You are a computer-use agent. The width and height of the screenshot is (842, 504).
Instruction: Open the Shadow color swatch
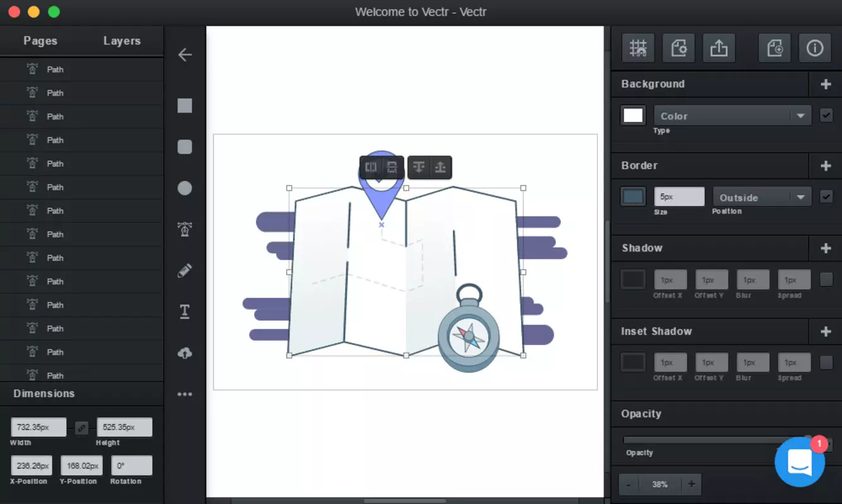(x=633, y=279)
